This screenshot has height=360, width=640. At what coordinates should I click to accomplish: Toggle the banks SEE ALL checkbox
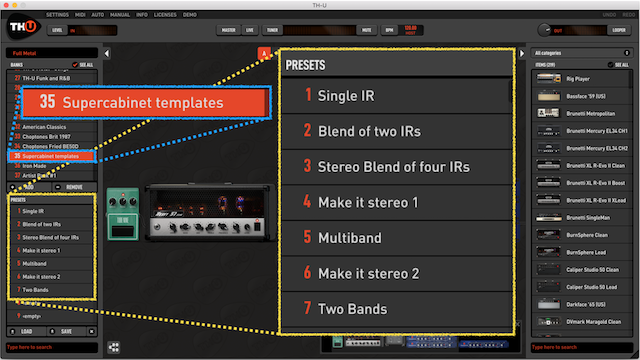coord(75,64)
